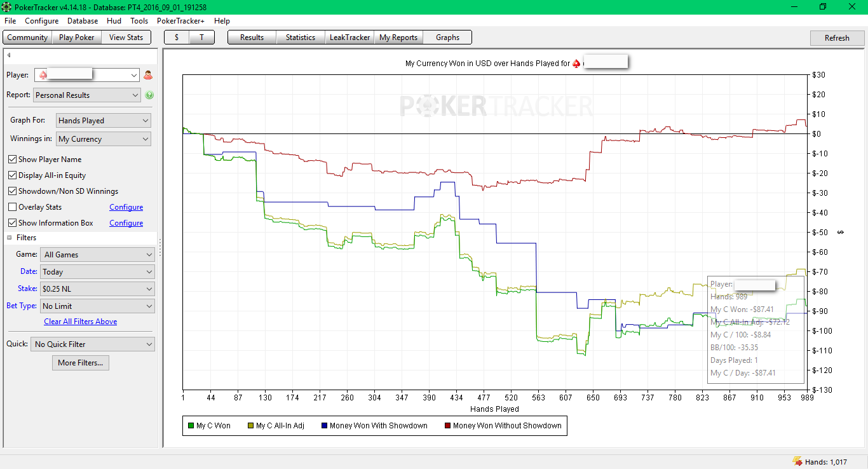868x469 pixels.
Task: Open the Configure menu in the menu bar
Action: (42, 21)
